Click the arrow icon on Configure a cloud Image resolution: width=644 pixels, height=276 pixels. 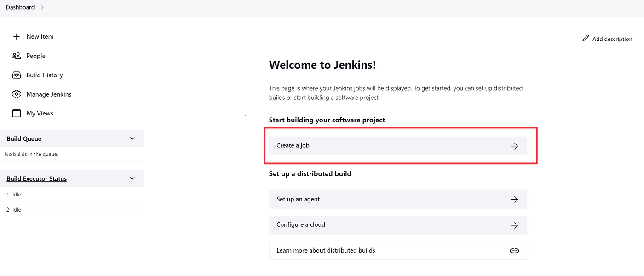pyautogui.click(x=515, y=225)
